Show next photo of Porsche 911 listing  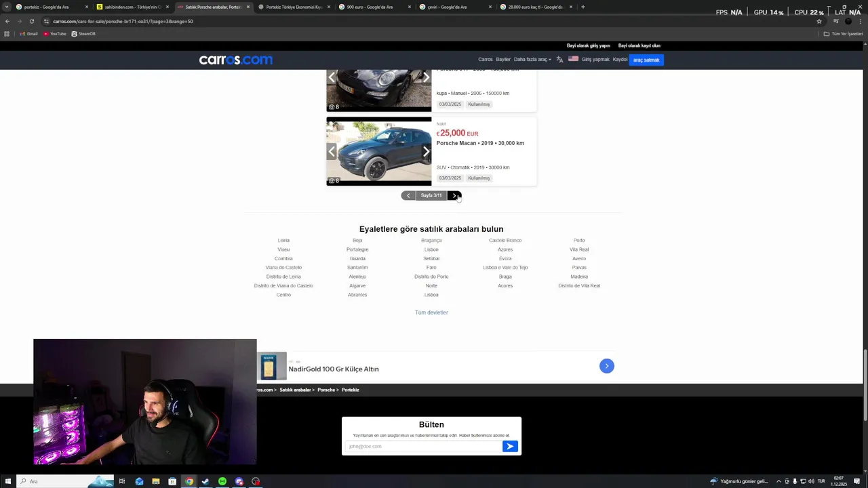pos(426,78)
